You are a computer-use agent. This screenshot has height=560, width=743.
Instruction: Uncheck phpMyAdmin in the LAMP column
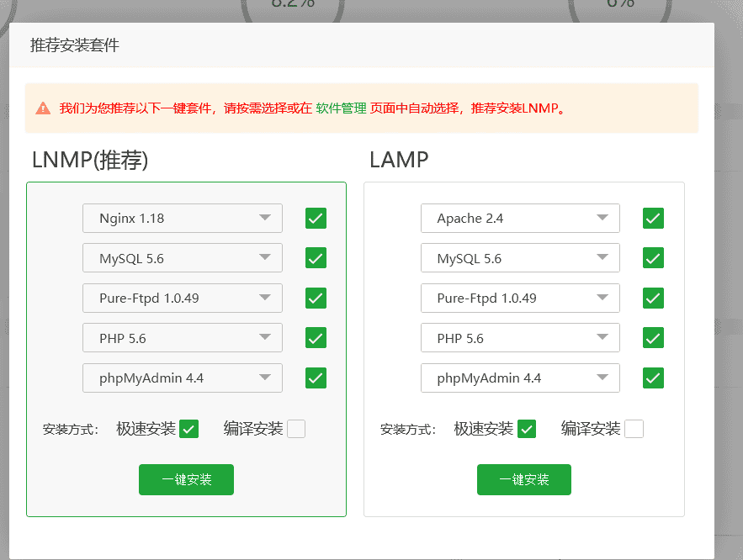652,378
